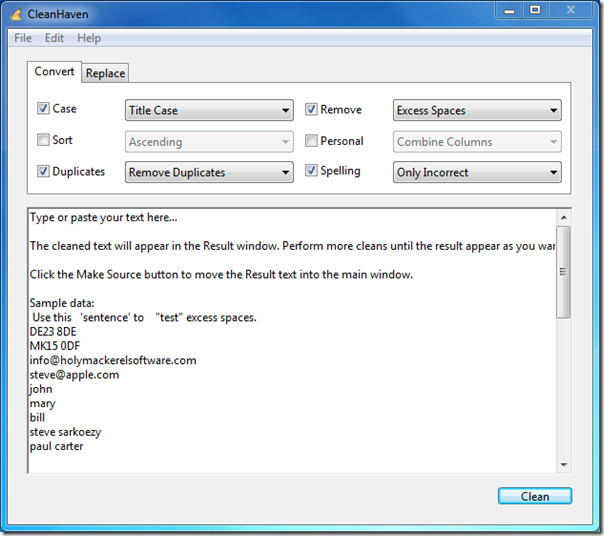This screenshot has height=536, width=604.
Task: Maximize the CleanHaven window
Action: 535,10
